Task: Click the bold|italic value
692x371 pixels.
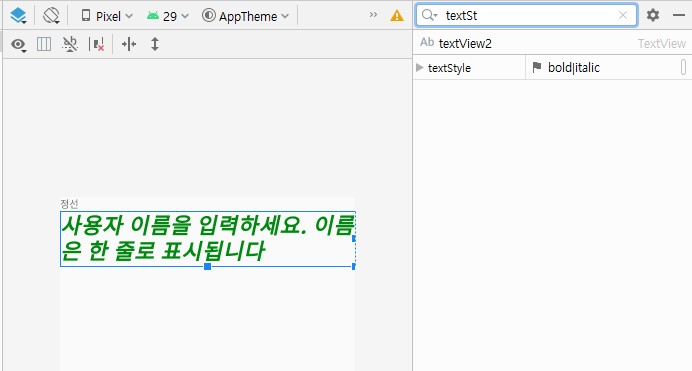Action: [574, 67]
